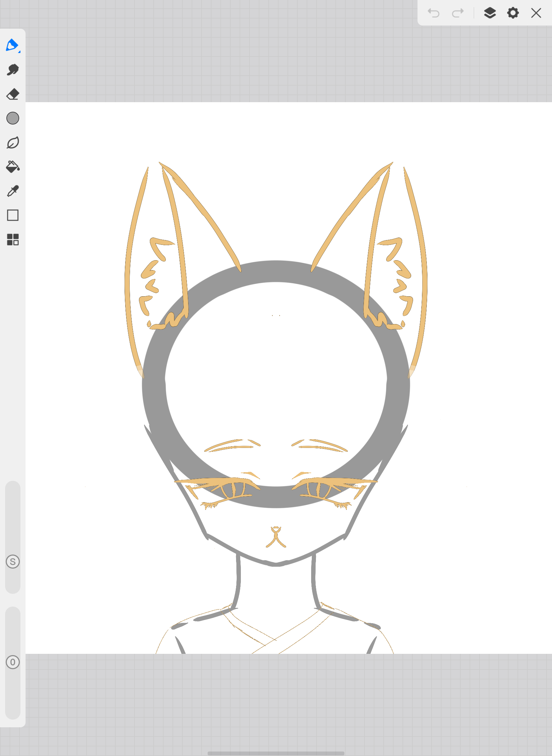Tap the home indicator bar at bottom
Image resolution: width=552 pixels, height=756 pixels.
point(276,753)
